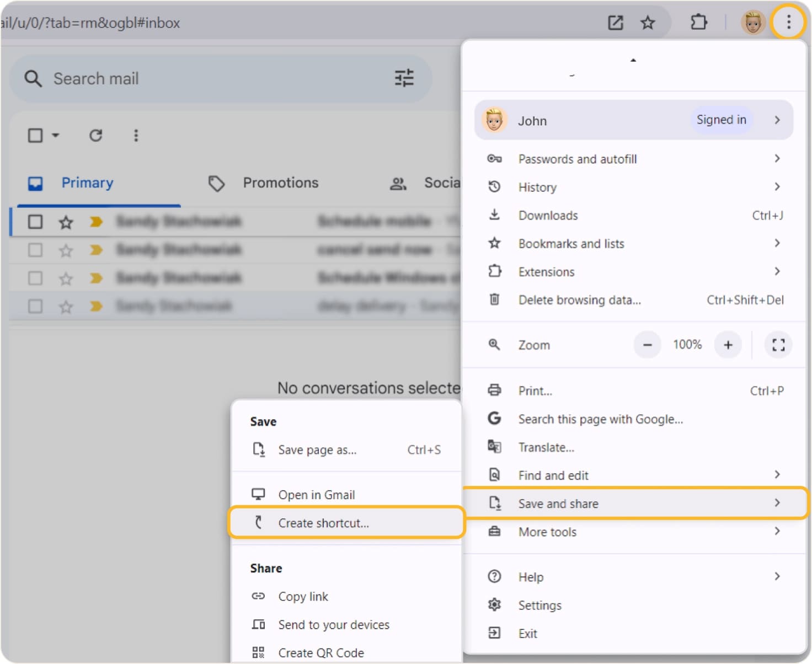The height and width of the screenshot is (664, 812).
Task: Click the Search mail magnifier icon
Action: tap(33, 78)
